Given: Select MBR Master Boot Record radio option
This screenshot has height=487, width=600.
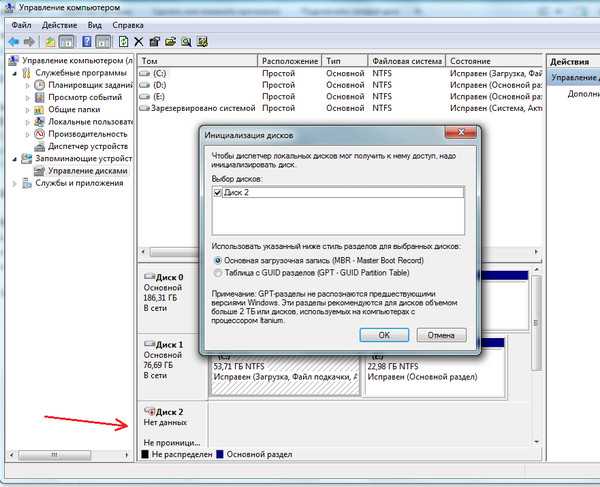Looking at the screenshot, I should pyautogui.click(x=217, y=261).
